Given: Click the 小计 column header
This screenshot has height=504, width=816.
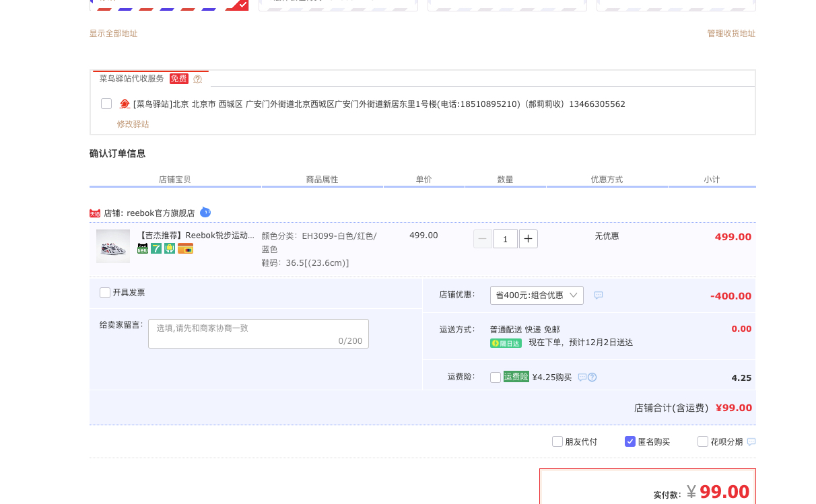Looking at the screenshot, I should click(x=712, y=180).
